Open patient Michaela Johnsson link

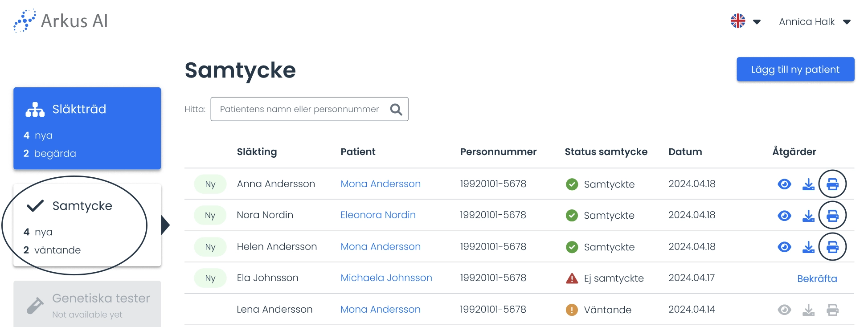[x=386, y=278]
